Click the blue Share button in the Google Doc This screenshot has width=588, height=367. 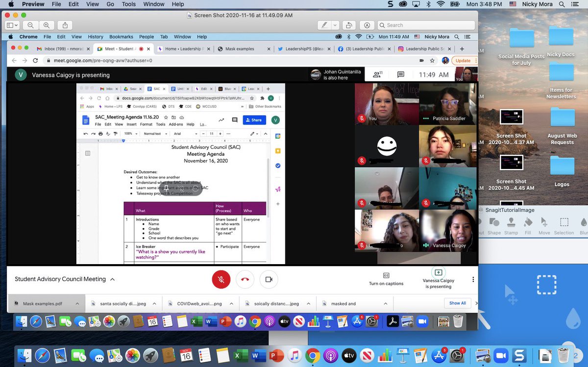(x=254, y=120)
